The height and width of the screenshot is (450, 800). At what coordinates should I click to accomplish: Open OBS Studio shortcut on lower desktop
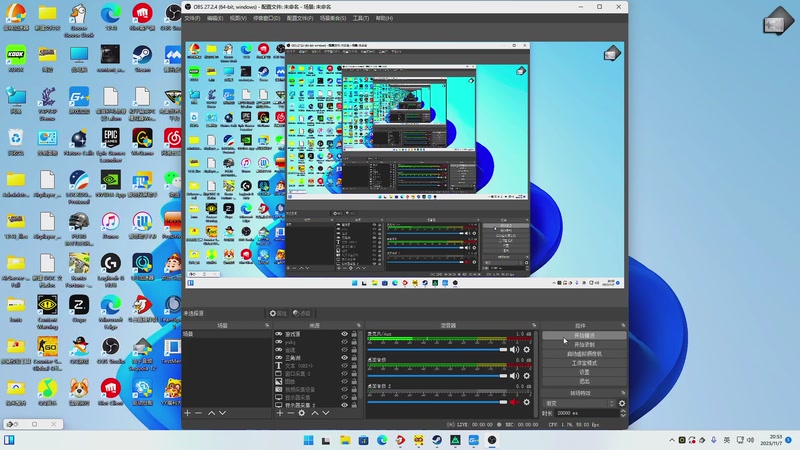point(110,350)
